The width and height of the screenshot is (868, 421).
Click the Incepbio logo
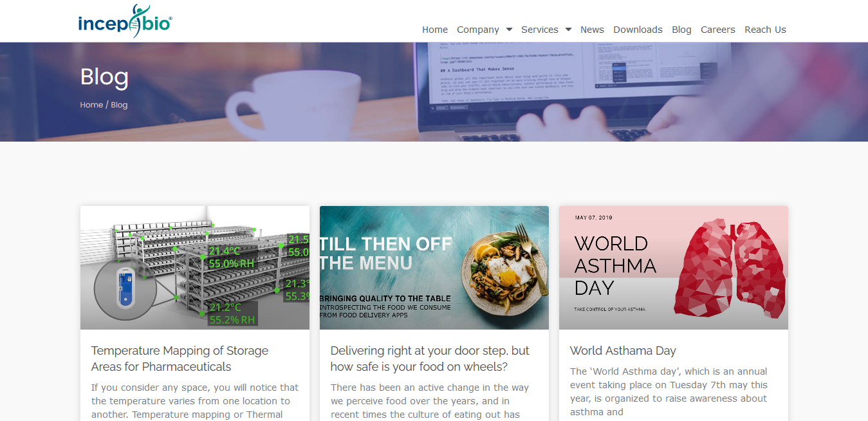pyautogui.click(x=125, y=21)
